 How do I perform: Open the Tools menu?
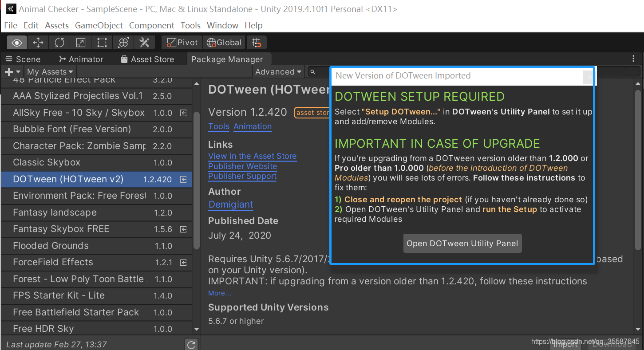(190, 25)
